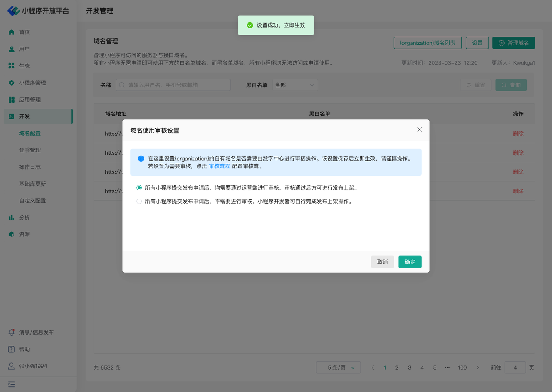This screenshot has height=392, width=552.
Task: Click the 取消 cancel button
Action: coord(382,262)
